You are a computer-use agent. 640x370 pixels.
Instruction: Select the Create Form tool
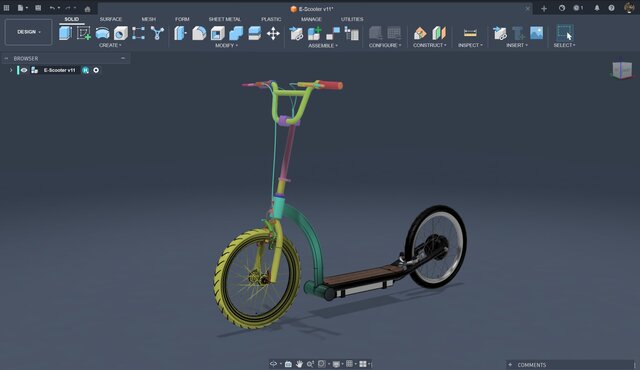tap(102, 33)
